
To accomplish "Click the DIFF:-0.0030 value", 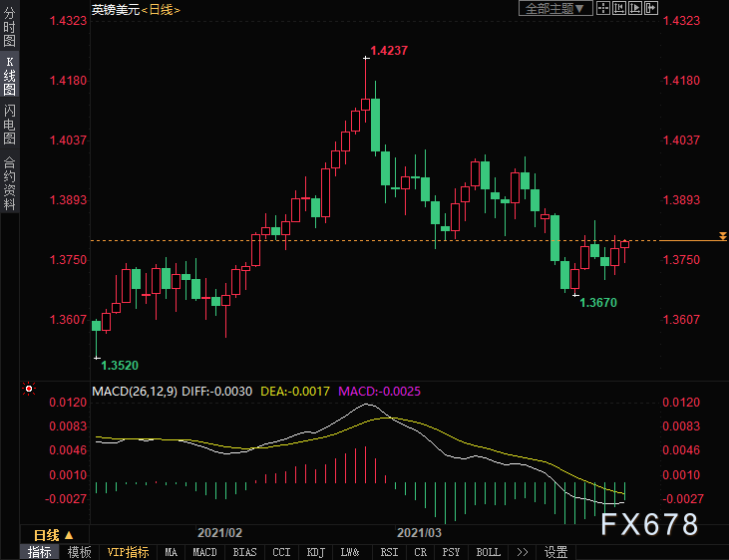I will 216,392.
